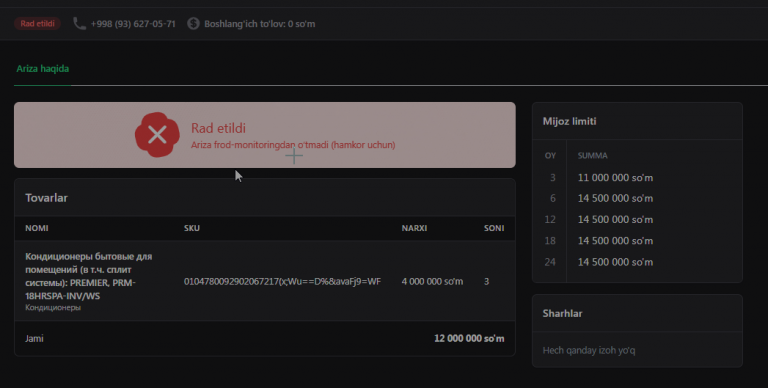
Task: Click the Кондиционеры category label
Action: pyautogui.click(x=53, y=308)
